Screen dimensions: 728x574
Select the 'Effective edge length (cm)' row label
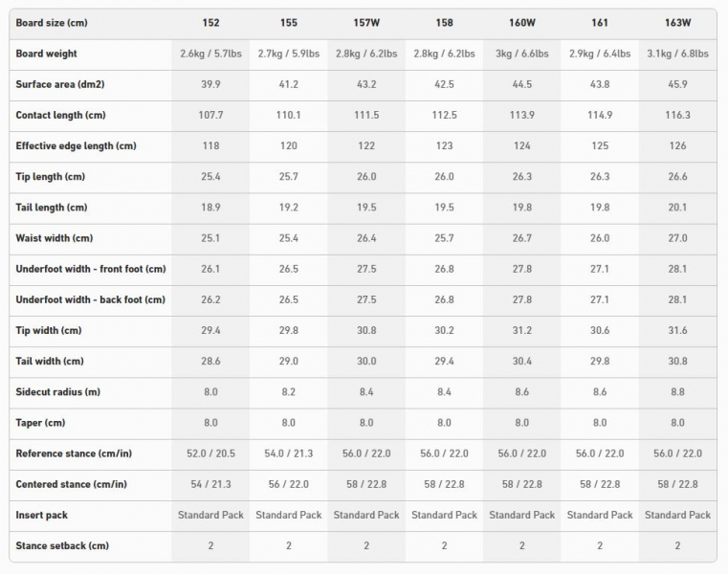[77, 146]
